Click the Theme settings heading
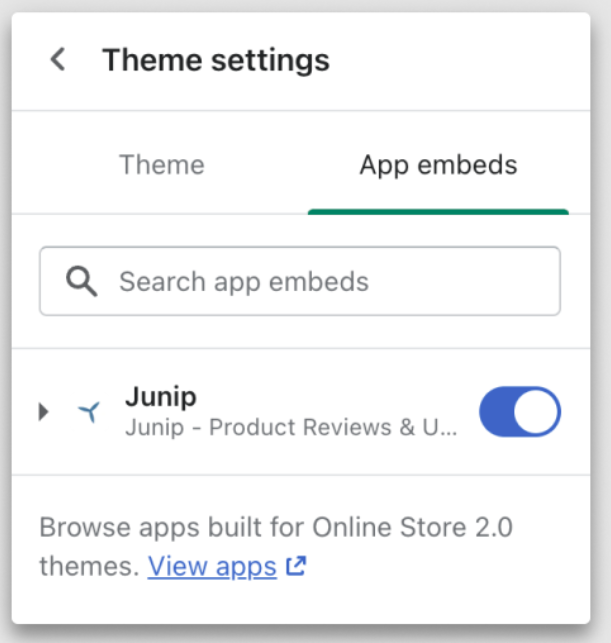Viewport: 611px width, 643px height. tap(216, 60)
